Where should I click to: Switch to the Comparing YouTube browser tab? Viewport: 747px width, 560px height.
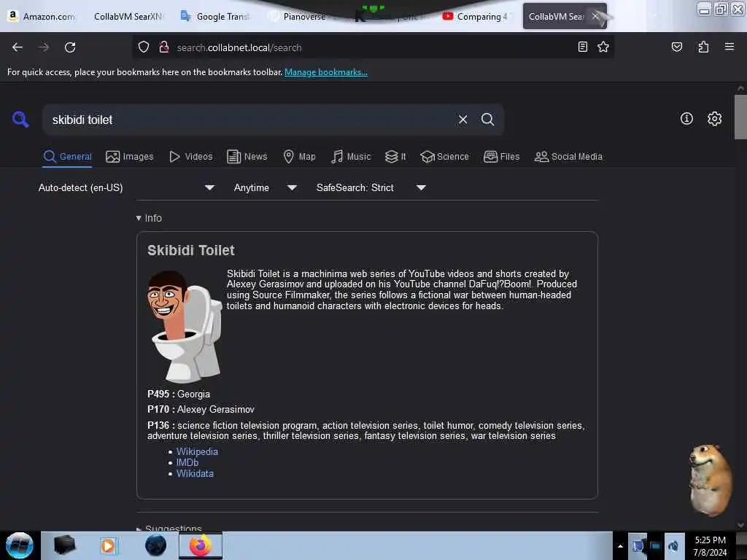pyautogui.click(x=476, y=16)
